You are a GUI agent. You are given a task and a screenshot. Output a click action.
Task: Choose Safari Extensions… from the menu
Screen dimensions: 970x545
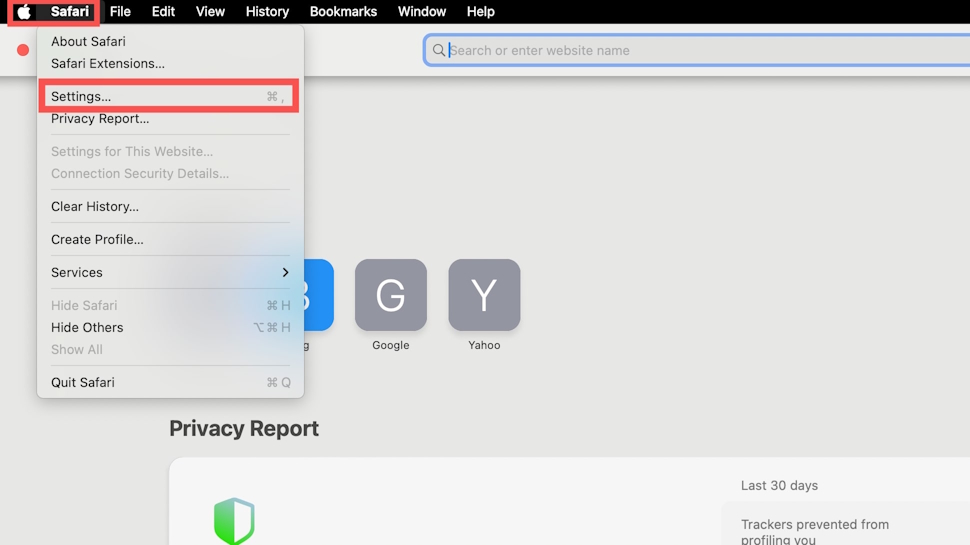click(x=170, y=64)
